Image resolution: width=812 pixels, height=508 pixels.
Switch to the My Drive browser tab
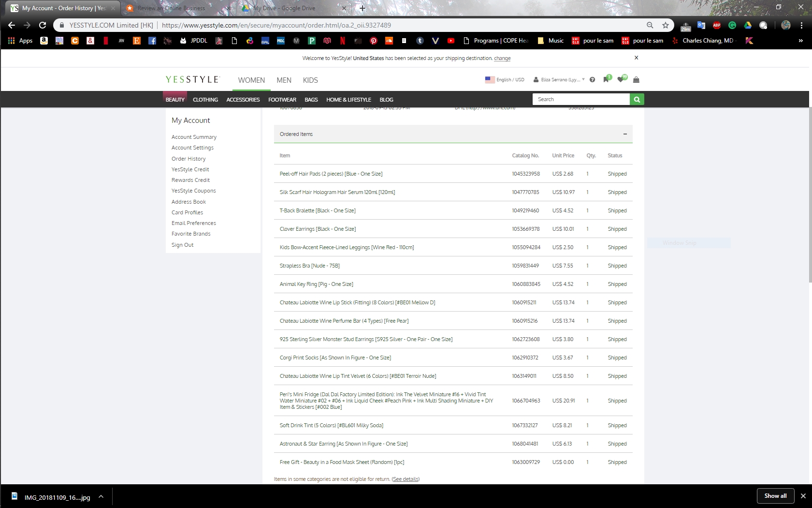coord(284,8)
